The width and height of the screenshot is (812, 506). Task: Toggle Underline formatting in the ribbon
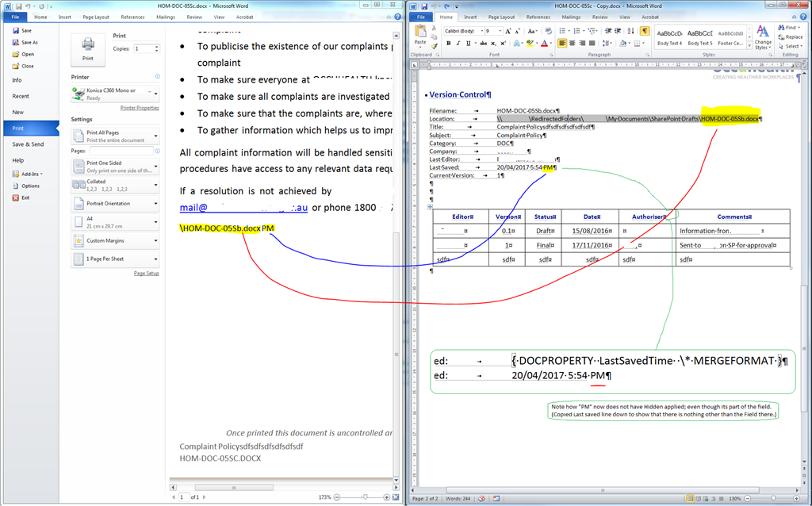468,44
